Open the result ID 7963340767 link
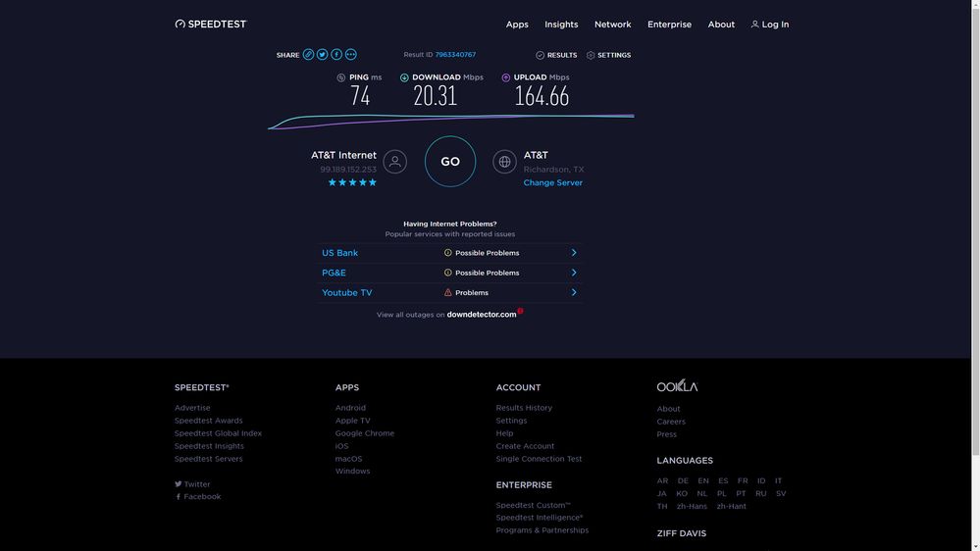The width and height of the screenshot is (980, 551). tap(455, 55)
